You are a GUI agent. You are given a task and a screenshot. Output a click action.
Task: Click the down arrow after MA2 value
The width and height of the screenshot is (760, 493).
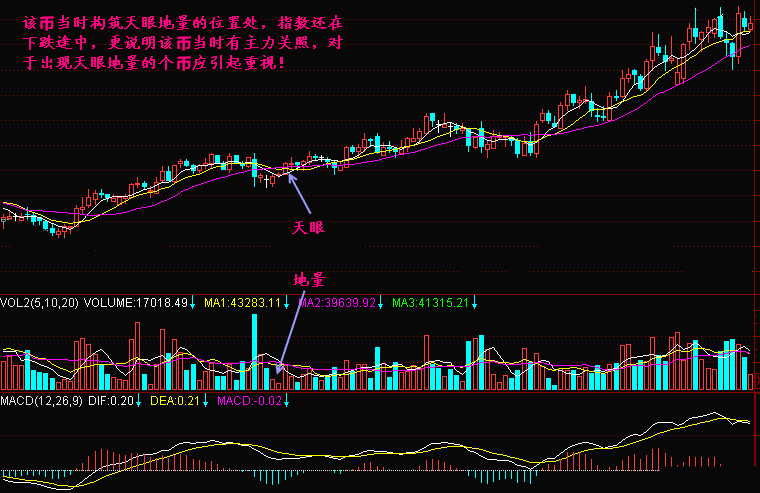point(380,303)
